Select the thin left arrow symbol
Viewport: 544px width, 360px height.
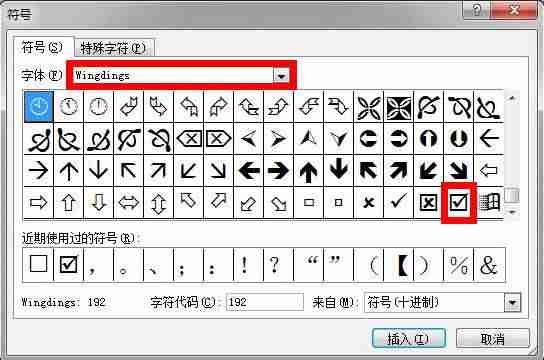[489, 138]
